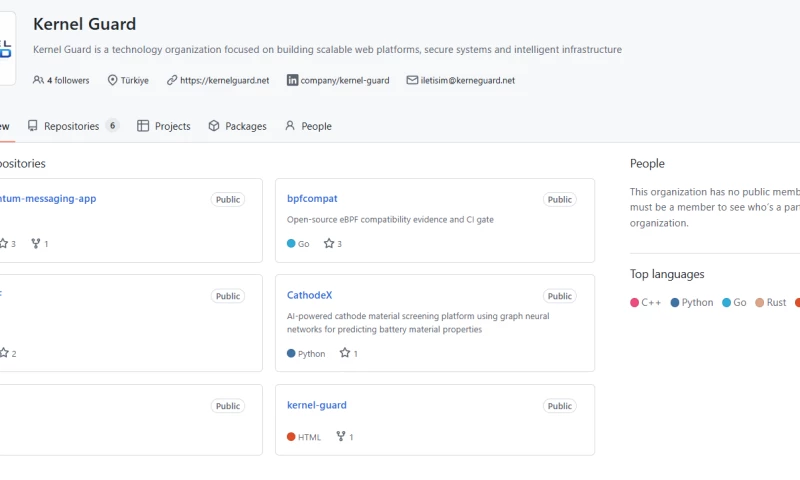Click the Kernel Guard organization avatar

point(6,48)
